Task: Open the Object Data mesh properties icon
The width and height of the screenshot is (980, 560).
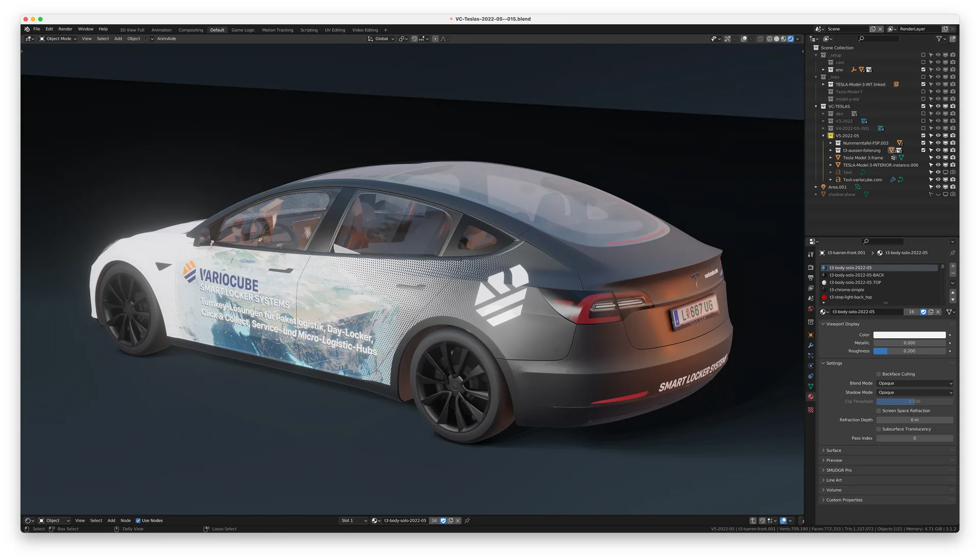Action: (x=811, y=386)
